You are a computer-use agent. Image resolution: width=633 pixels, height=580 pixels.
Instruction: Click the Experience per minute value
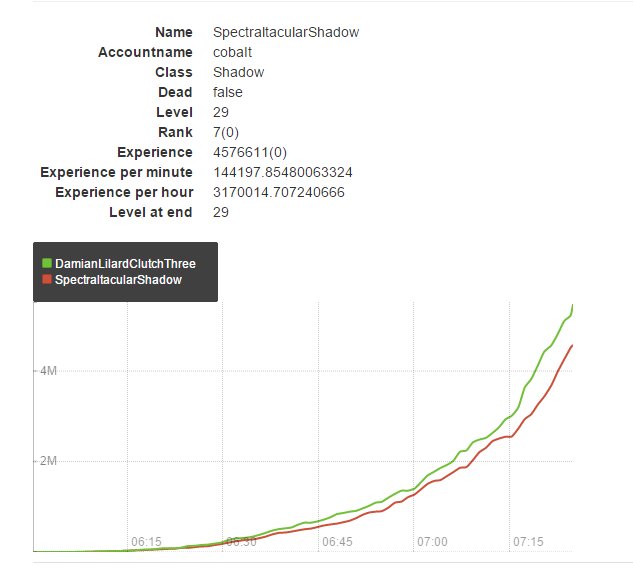[282, 172]
